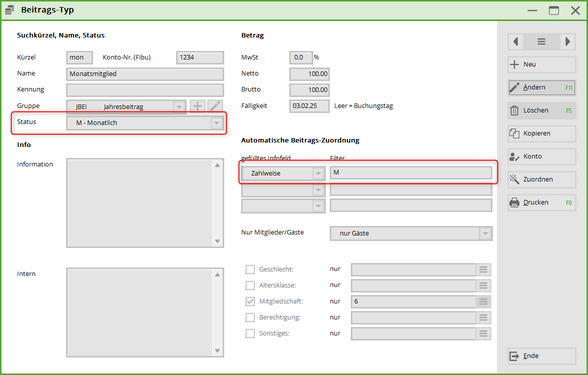Toggle the Altersklasse checkbox
The height and width of the screenshot is (375, 588).
point(250,285)
